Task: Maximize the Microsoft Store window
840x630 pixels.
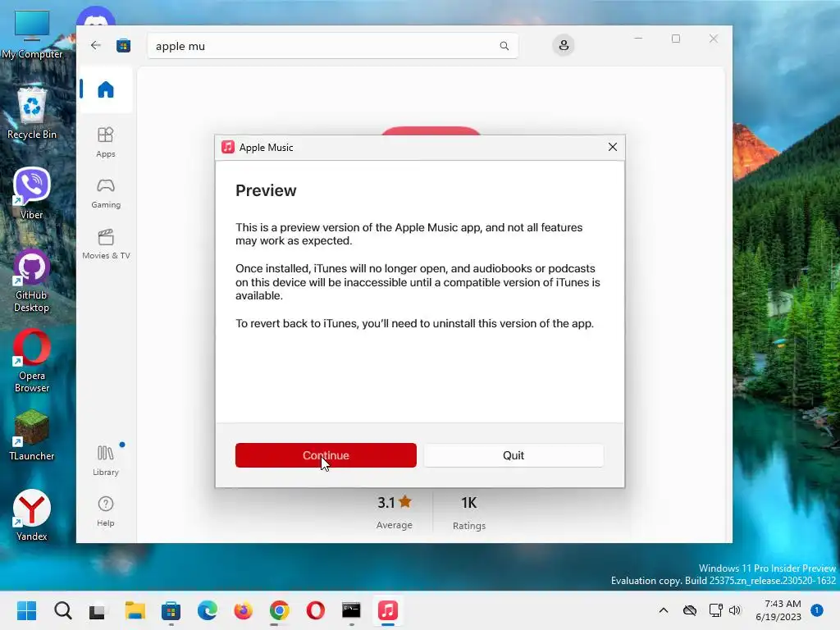Action: tap(676, 39)
